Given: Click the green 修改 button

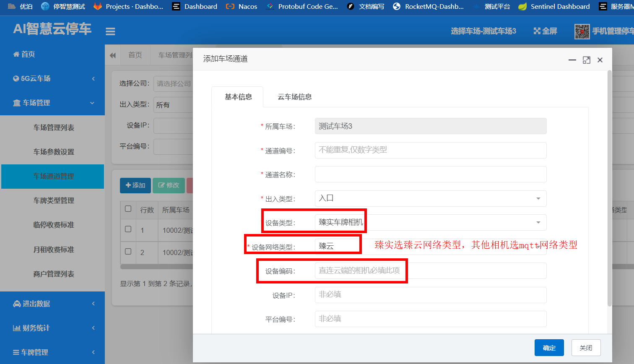Looking at the screenshot, I should (169, 185).
